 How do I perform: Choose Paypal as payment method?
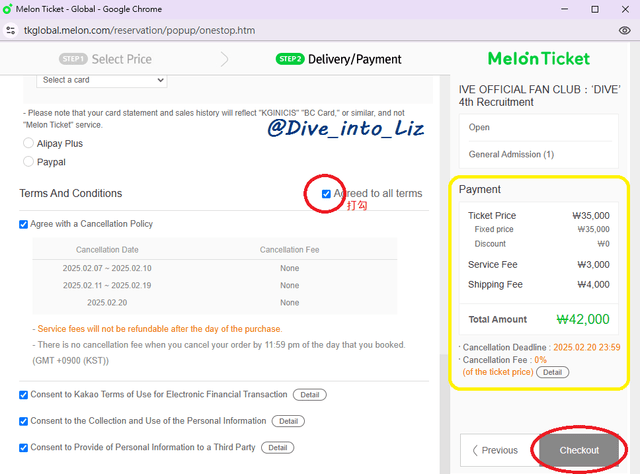[x=28, y=161]
